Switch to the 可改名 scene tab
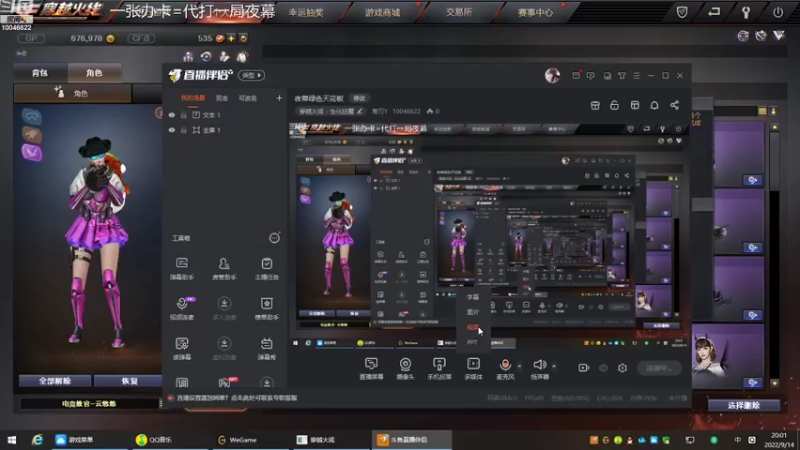The image size is (800, 450). coord(248,98)
